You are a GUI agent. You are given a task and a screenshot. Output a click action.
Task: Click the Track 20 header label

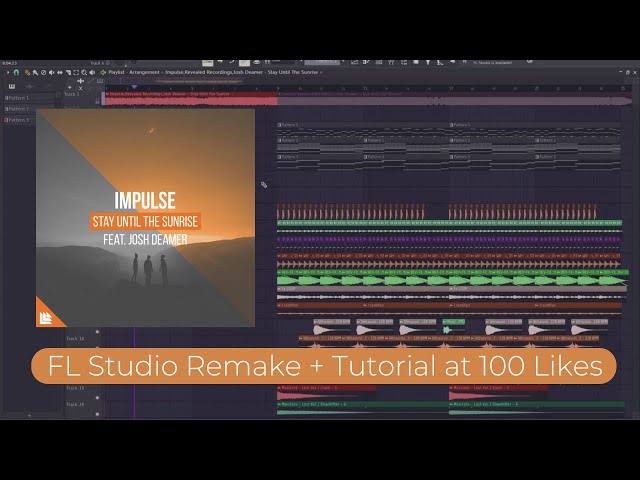point(75,404)
